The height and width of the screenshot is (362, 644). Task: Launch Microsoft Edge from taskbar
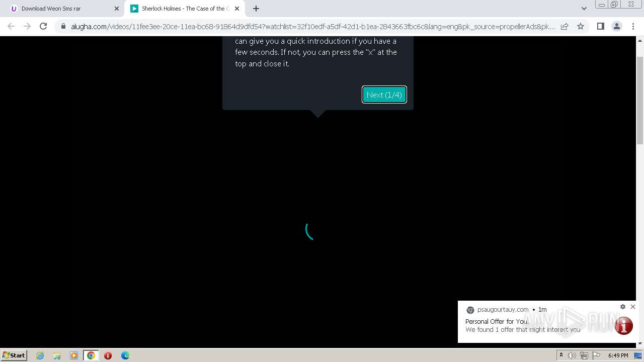click(x=125, y=355)
